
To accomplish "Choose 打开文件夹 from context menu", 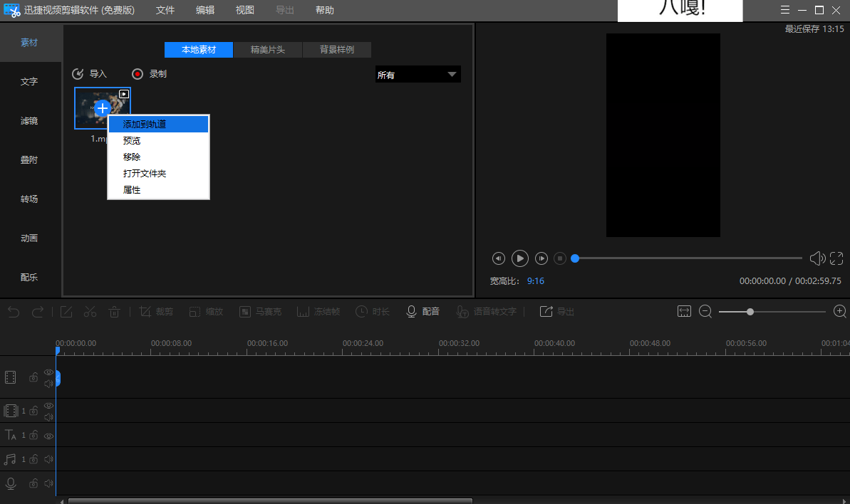I will pos(158,173).
